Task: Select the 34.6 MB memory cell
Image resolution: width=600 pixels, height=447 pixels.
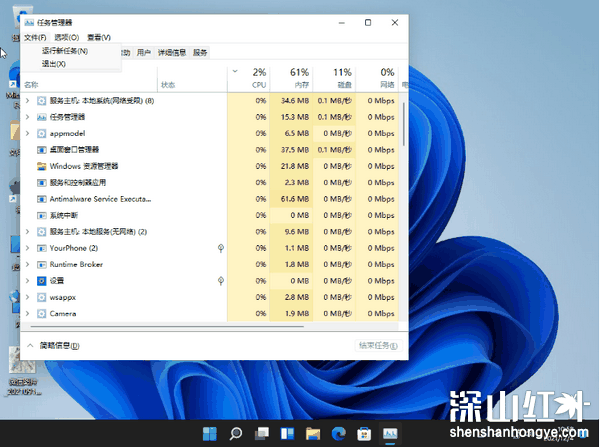Action: pyautogui.click(x=292, y=101)
